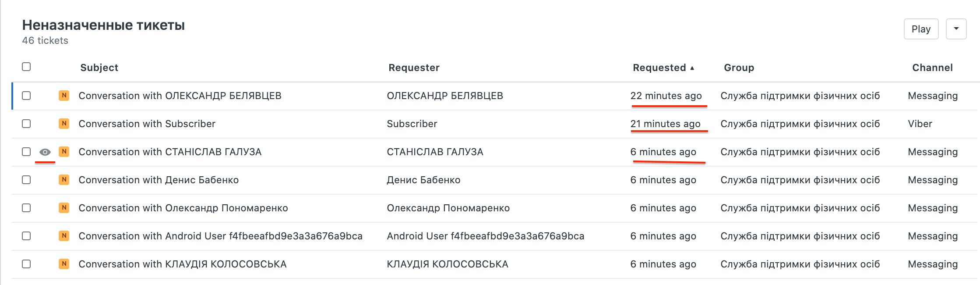Open Conversation with Денис Бабенко ticket
This screenshot has width=980, height=285.
[x=159, y=180]
